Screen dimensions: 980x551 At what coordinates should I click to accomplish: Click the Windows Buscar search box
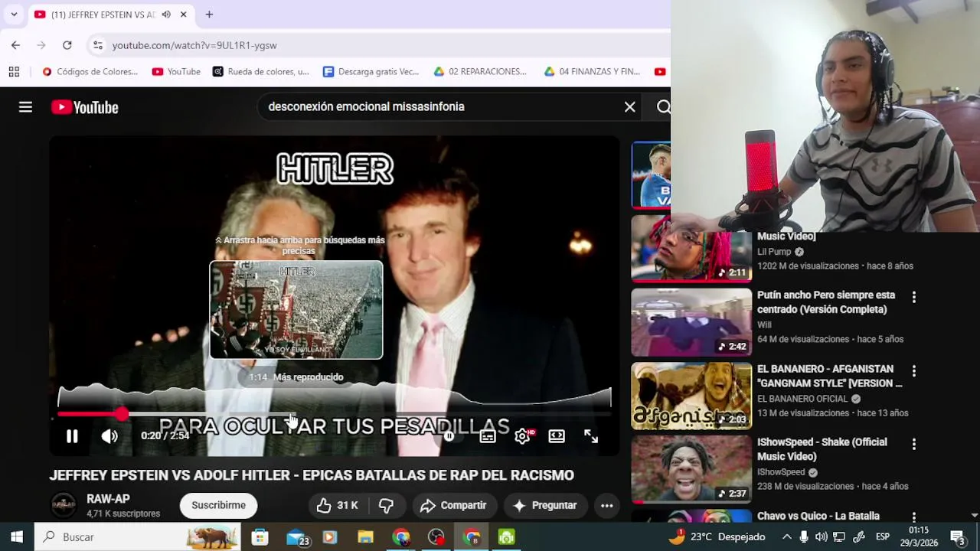138,537
